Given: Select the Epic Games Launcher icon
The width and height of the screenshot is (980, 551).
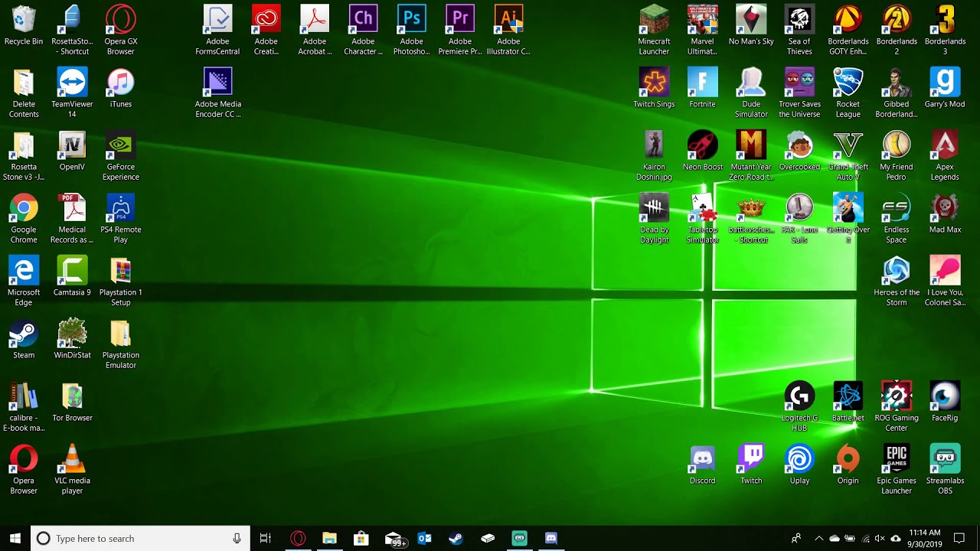Looking at the screenshot, I should [x=896, y=470].
